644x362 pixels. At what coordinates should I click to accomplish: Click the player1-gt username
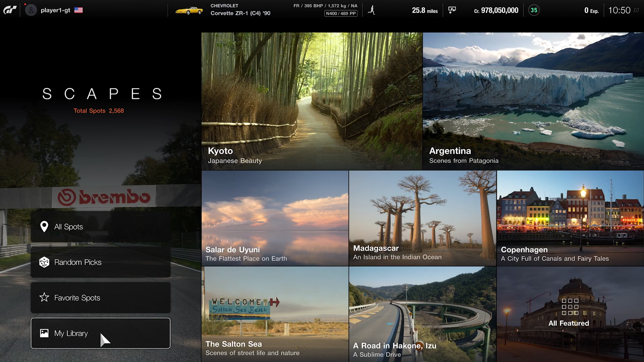[55, 10]
